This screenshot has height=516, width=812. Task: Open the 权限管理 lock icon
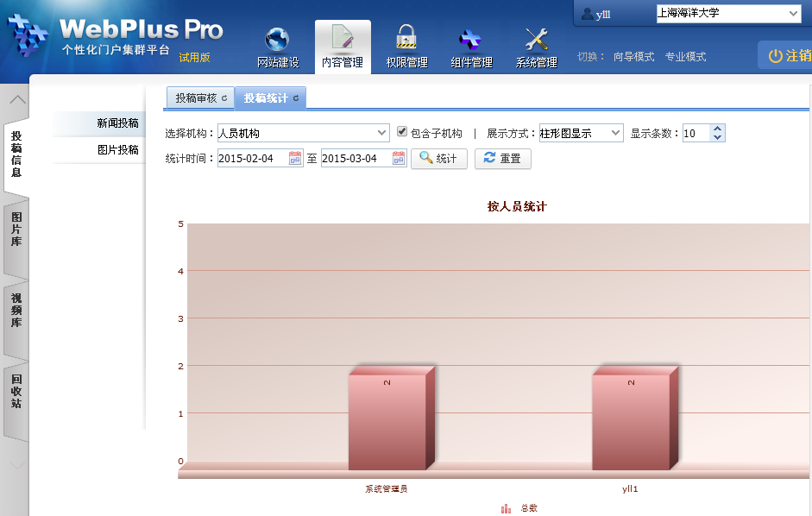pyautogui.click(x=406, y=39)
